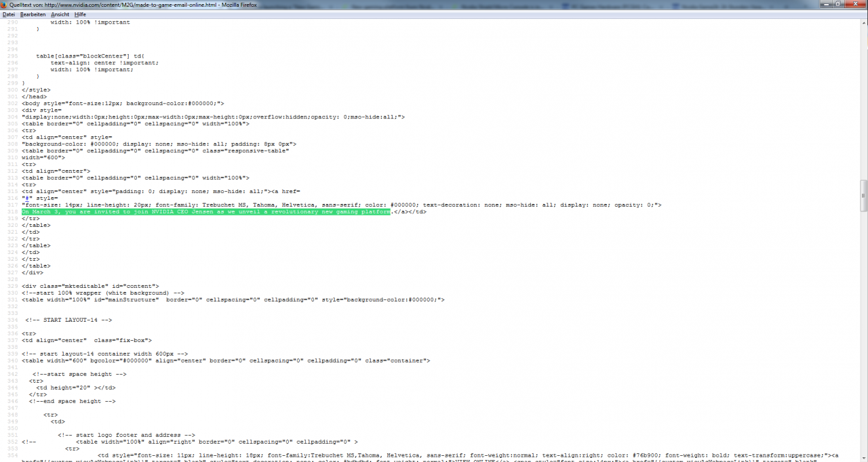This screenshot has height=462, width=868.
Task: Click the <td align="center" style="padding: 0 line
Action: 161,191
